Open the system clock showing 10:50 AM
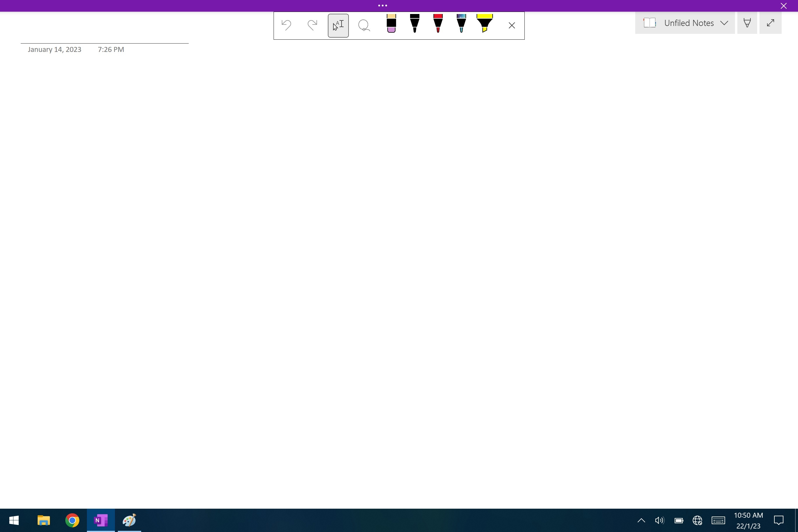Screen dimensions: 798x532 point(748,520)
